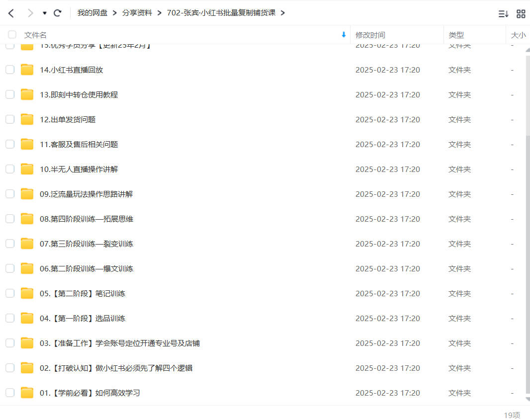Screen dimensions: 530x420
Task: Click folder icon of 08.第四阶段训练—拓展思维
Action: click(27, 219)
